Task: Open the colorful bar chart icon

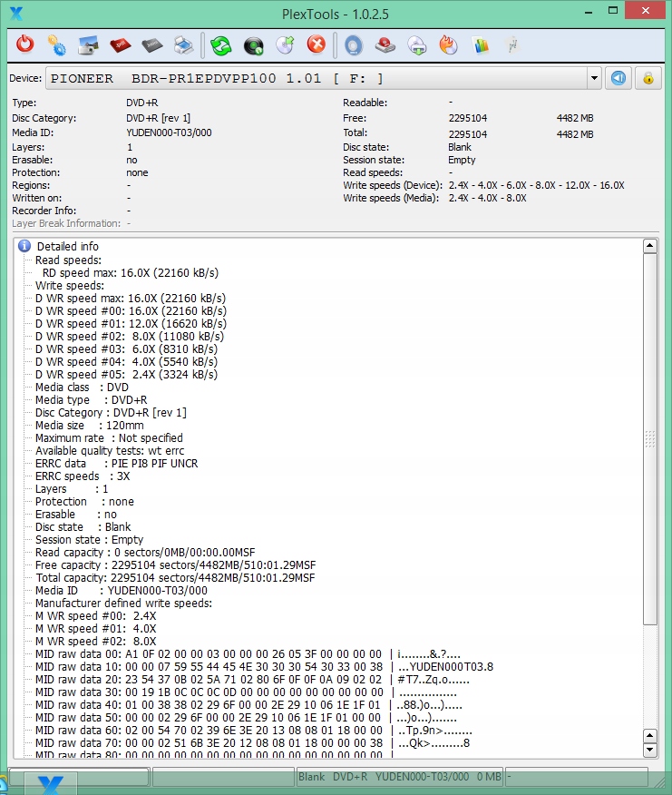Action: 481,45
